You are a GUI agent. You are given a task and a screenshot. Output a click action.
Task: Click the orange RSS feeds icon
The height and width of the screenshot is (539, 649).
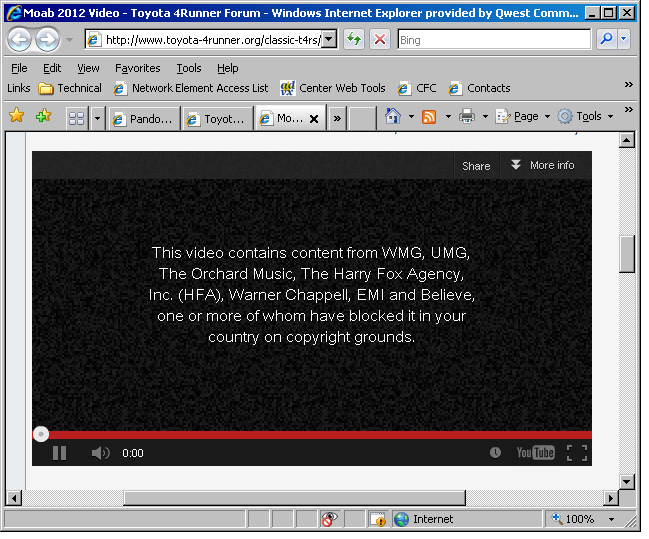429,117
